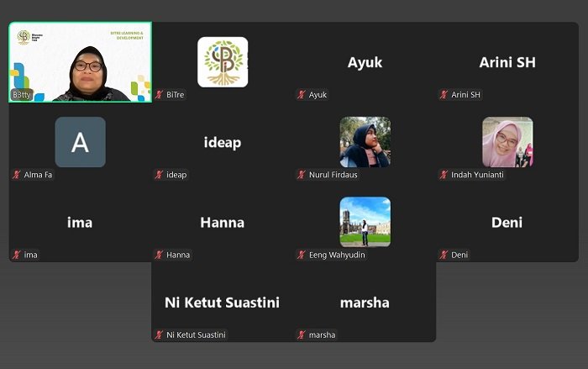Image resolution: width=588 pixels, height=369 pixels.
Task: Click the muted mic icon beside Arini SH
Action: click(x=444, y=95)
